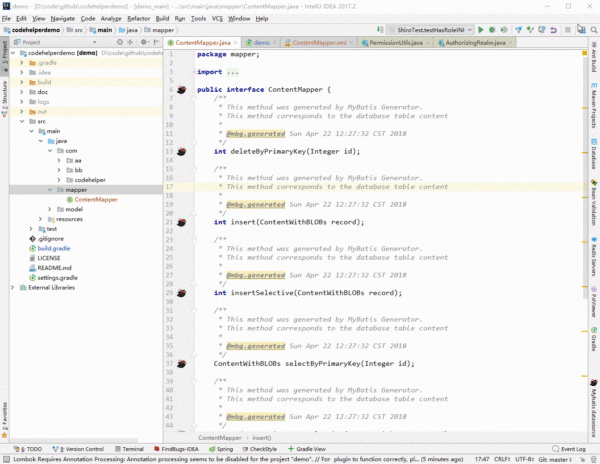Screen dimensions: 600x464
Task: Expand the .gradle folder
Action: pyautogui.click(x=22, y=63)
